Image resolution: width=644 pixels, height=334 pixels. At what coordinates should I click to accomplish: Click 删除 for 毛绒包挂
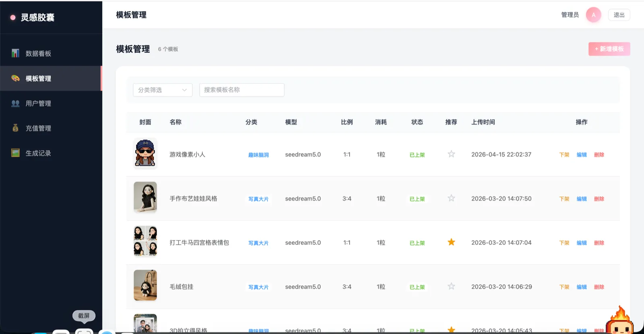click(599, 287)
